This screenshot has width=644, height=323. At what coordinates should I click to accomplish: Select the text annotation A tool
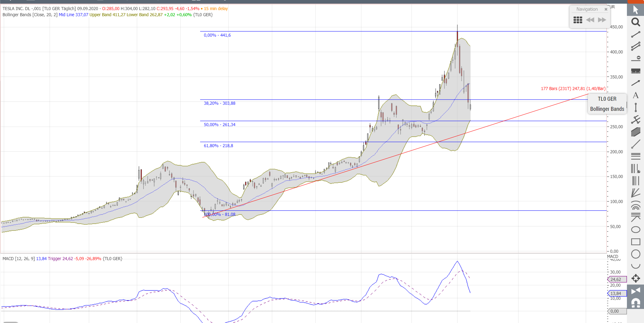pyautogui.click(x=635, y=95)
